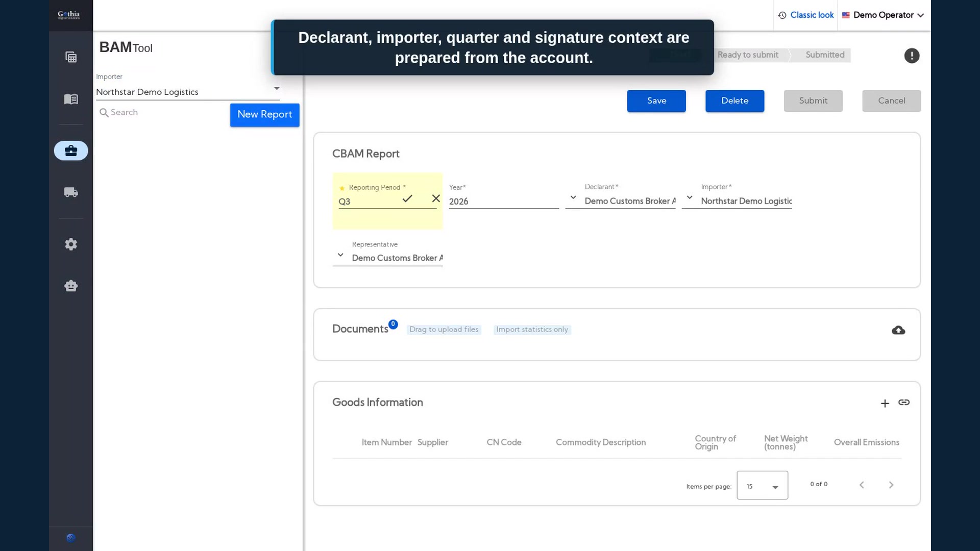Image resolution: width=980 pixels, height=551 pixels.
Task: Click the Gothia logo in sidebar
Action: click(x=69, y=15)
